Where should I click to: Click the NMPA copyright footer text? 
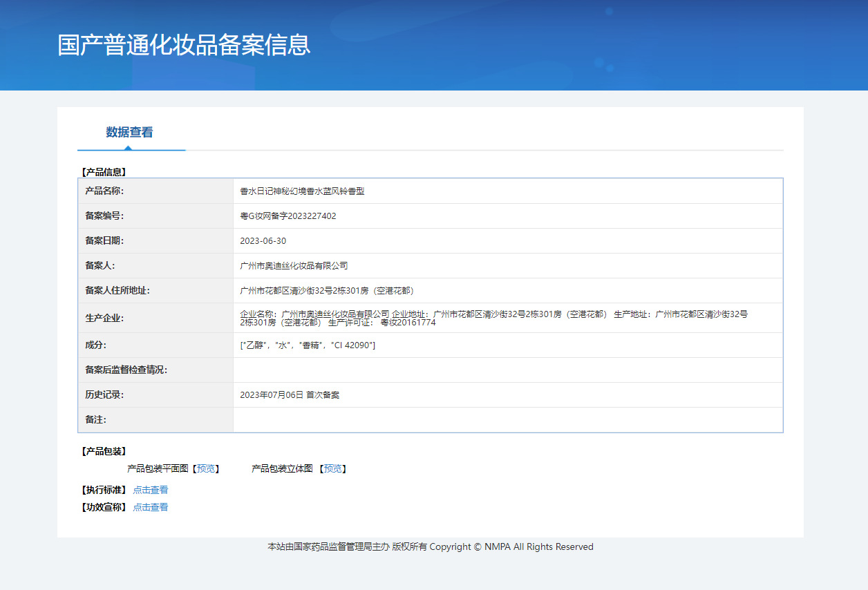click(x=430, y=546)
